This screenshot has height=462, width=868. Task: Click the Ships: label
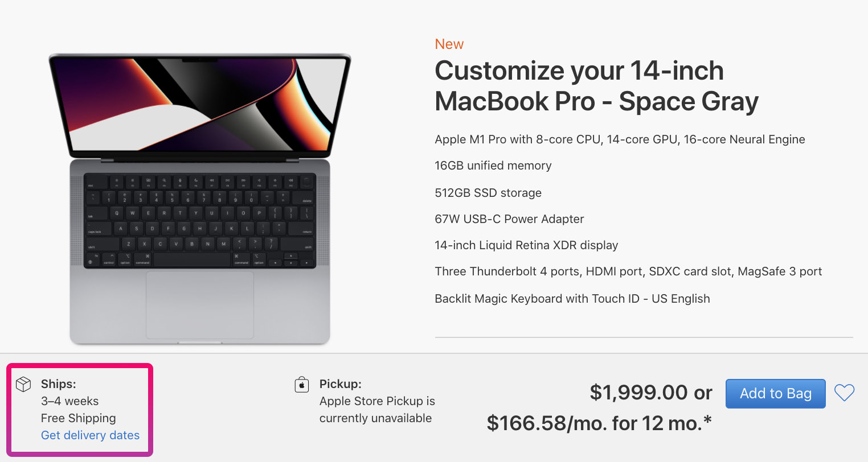[59, 384]
